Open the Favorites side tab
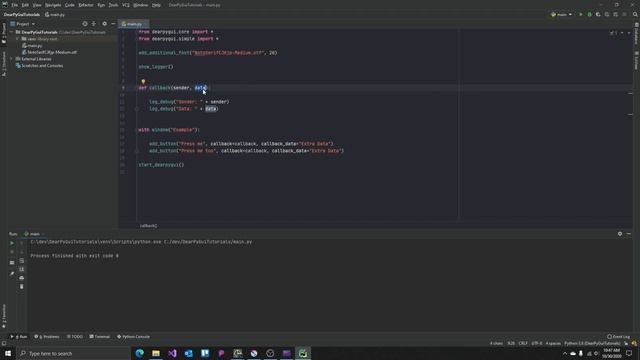This screenshot has width=640, height=360. (4, 316)
